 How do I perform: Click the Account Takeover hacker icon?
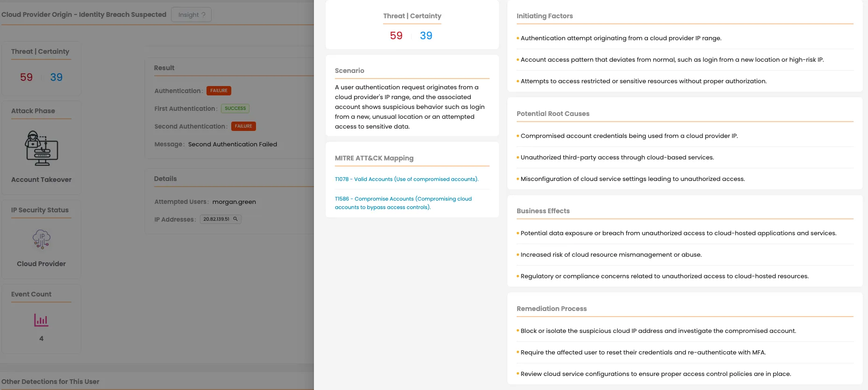coord(42,148)
